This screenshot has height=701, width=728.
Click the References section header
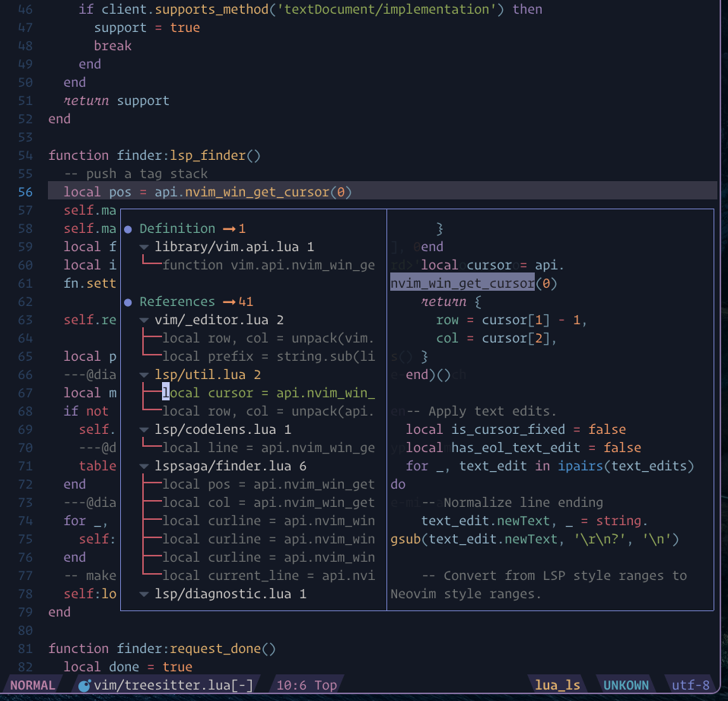click(177, 302)
